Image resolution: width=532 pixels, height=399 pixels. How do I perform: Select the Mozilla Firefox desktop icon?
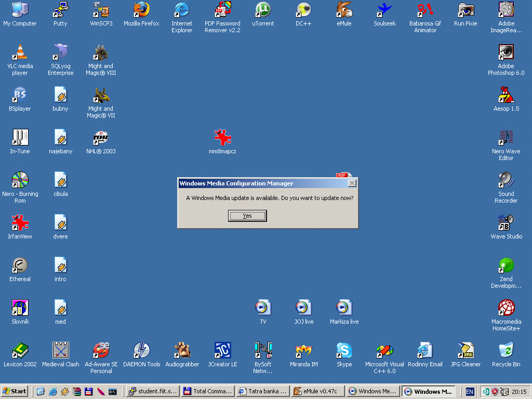141,10
